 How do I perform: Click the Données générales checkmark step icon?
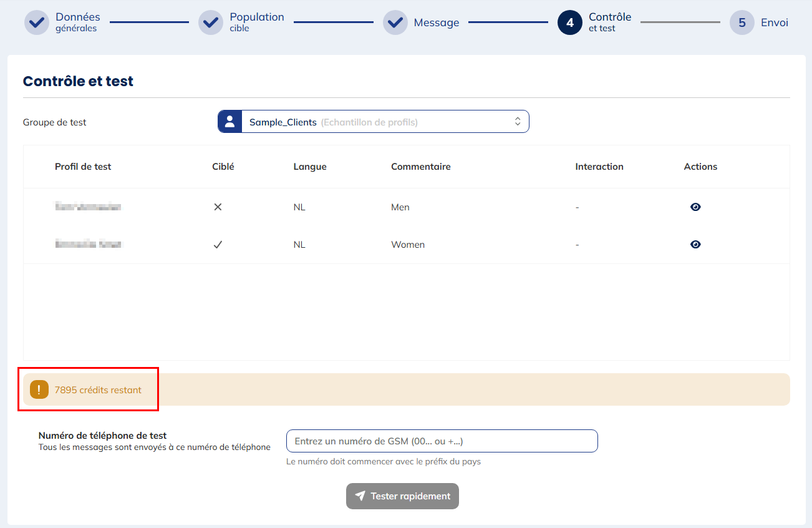(37, 22)
